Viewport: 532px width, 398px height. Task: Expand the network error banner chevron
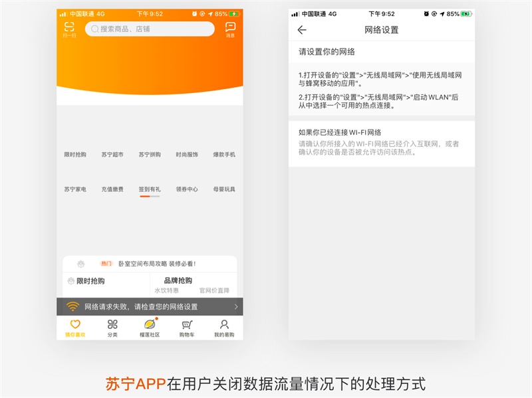pyautogui.click(x=236, y=307)
